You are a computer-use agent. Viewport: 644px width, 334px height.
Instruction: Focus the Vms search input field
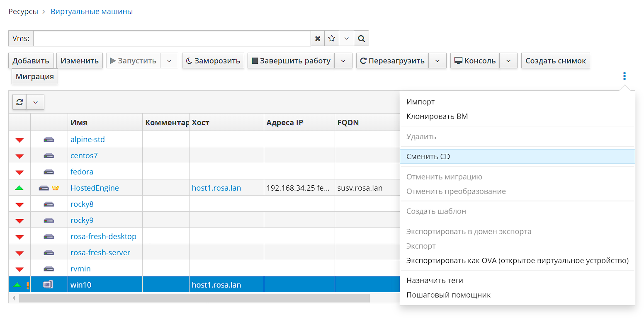(172, 39)
